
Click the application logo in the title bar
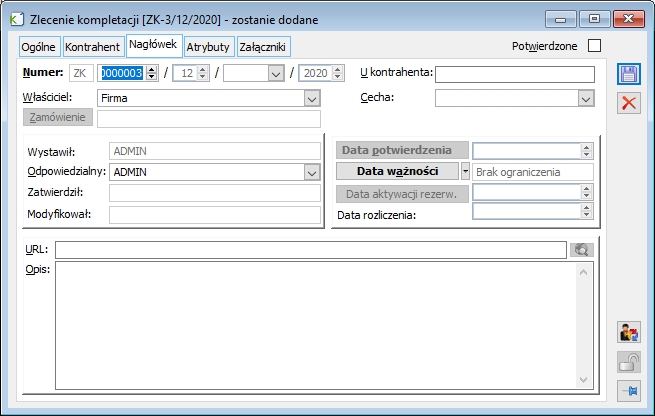tap(17, 19)
